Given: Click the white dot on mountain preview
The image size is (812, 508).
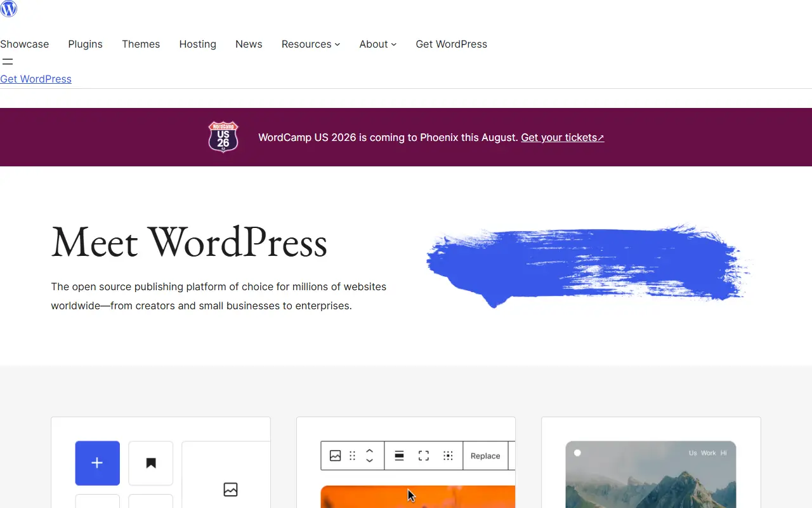Looking at the screenshot, I should [577, 453].
